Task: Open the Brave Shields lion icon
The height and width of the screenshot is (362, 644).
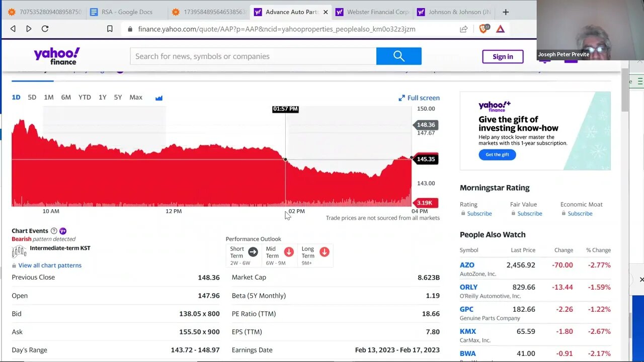Action: 483,29
